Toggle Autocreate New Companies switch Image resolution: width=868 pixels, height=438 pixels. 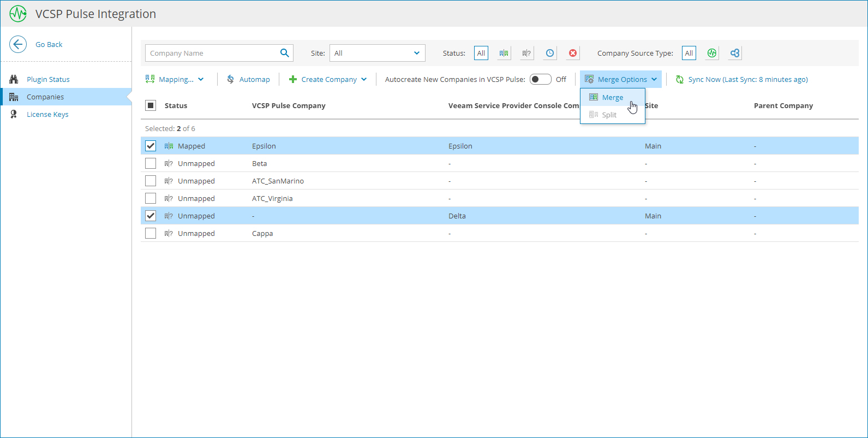[x=540, y=79]
